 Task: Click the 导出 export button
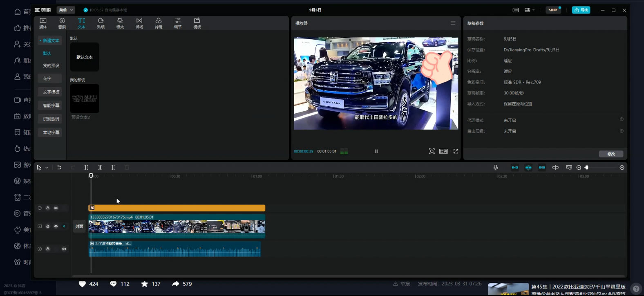pos(581,10)
